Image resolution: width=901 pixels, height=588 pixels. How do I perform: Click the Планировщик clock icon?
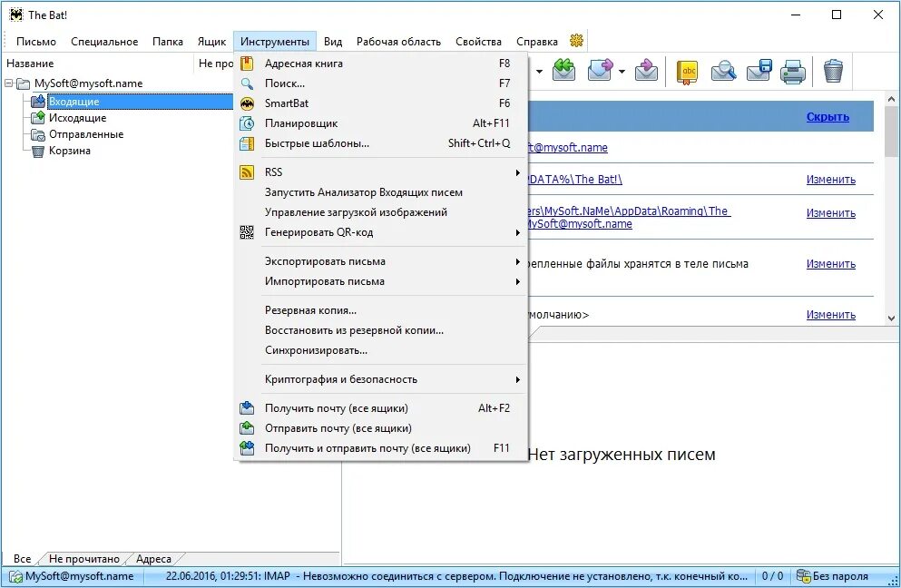[x=247, y=123]
